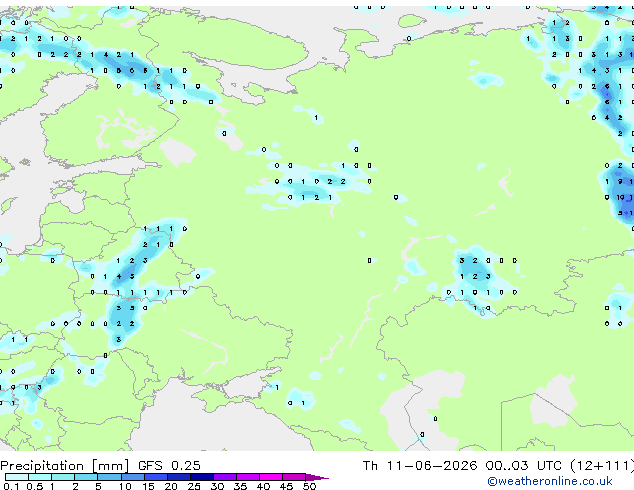Click the 'Th 11-06-2026' date label

click(420, 465)
